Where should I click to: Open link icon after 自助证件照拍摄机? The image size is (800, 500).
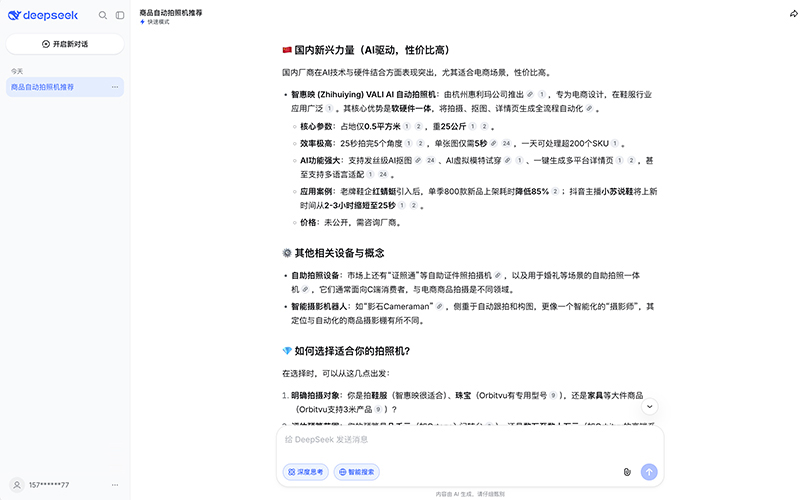[x=497, y=276]
